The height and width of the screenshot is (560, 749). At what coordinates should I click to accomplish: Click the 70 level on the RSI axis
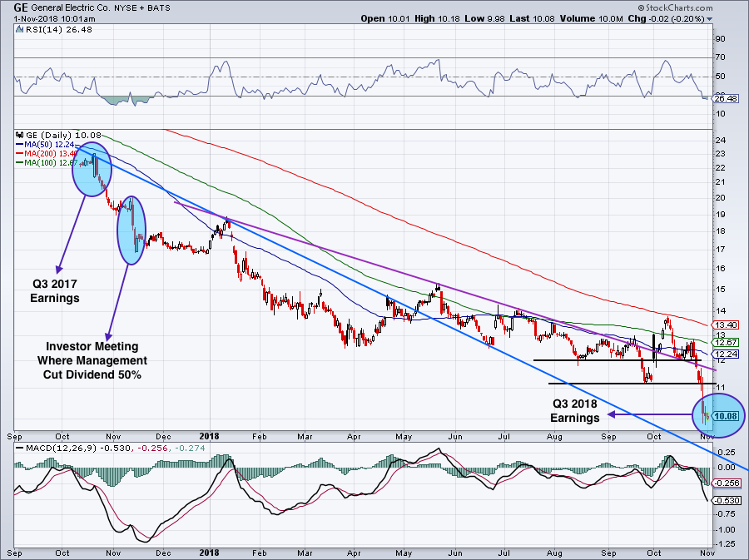pos(720,57)
